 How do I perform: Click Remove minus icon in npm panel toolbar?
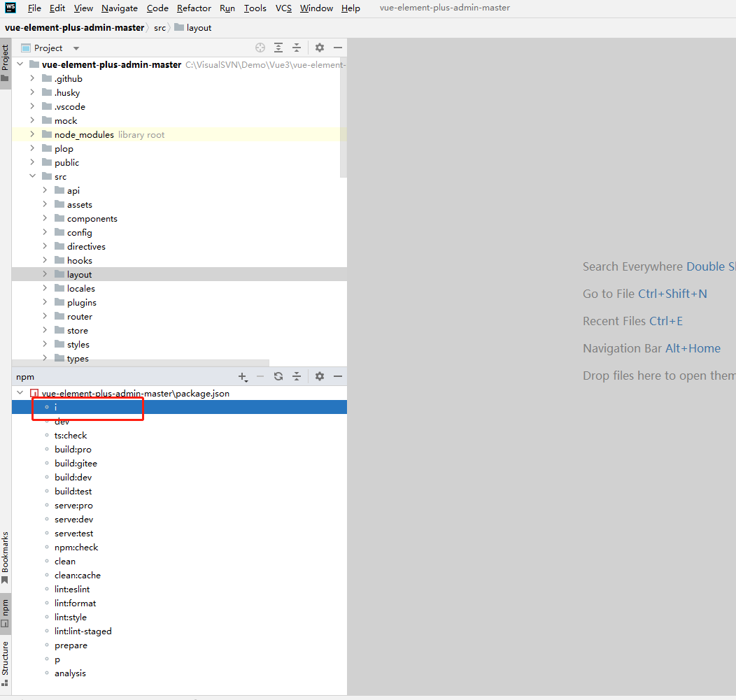click(x=260, y=376)
